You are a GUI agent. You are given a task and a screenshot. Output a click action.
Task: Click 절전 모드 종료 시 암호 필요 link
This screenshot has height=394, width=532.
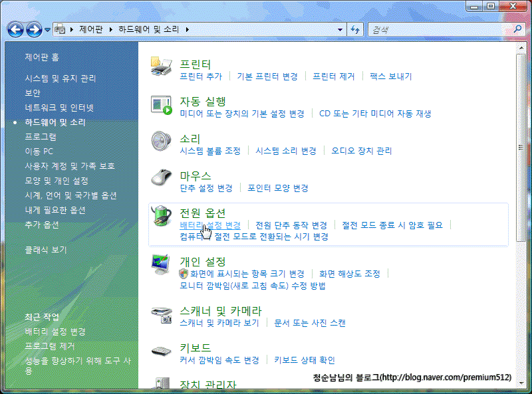click(392, 225)
